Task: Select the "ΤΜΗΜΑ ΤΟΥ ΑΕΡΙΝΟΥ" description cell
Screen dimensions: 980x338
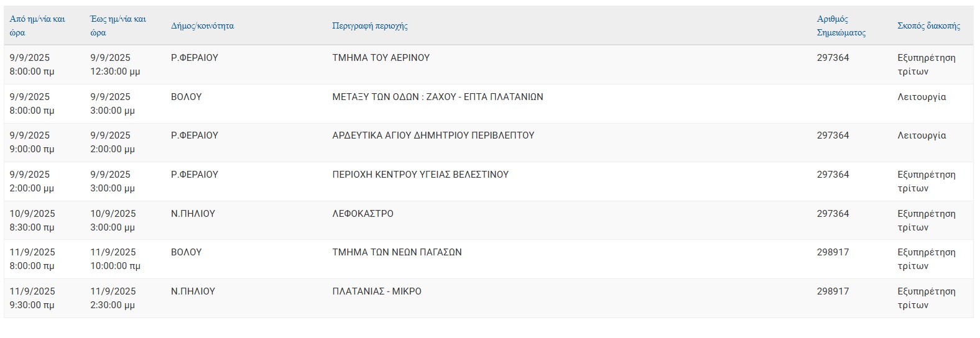Action: coord(381,58)
